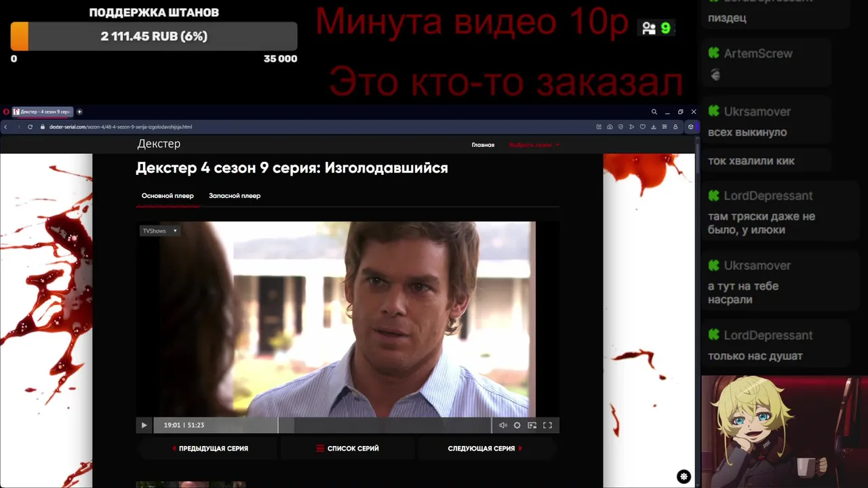Click the 'Минута видео 10р' overlay text
Screen dimensions: 868x488
[473, 22]
